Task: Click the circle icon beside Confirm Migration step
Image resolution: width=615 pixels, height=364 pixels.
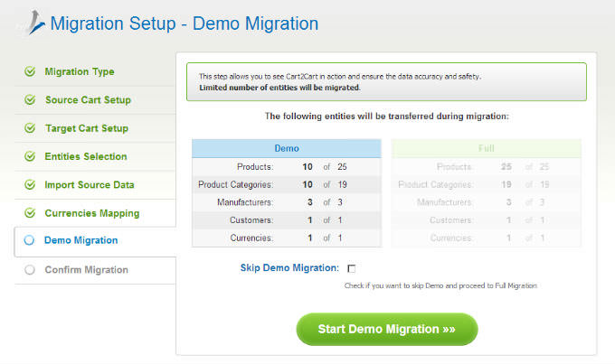Action: point(30,269)
